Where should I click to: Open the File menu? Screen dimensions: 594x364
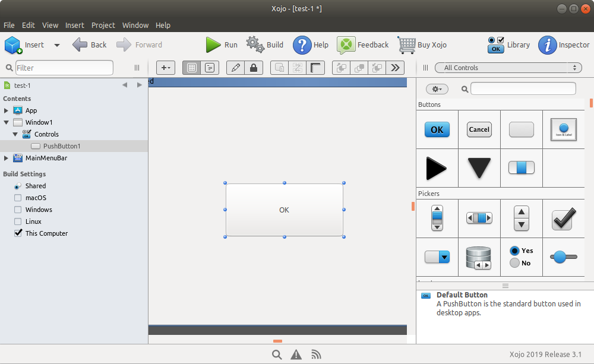tap(9, 26)
